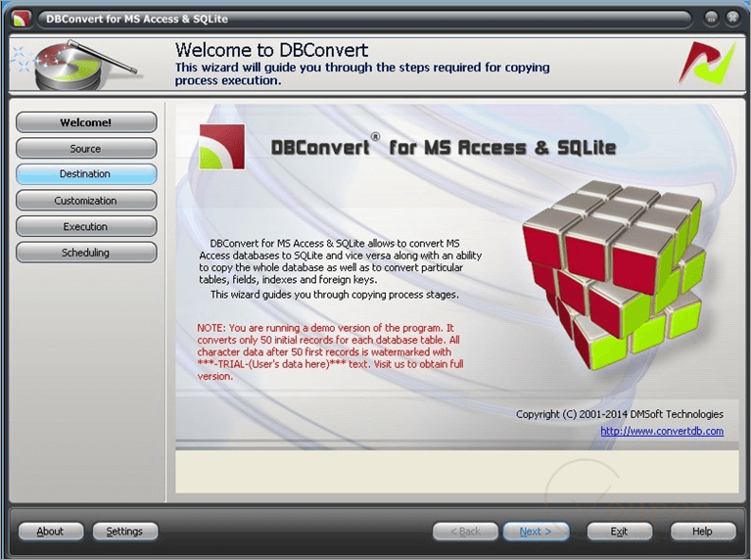Close the DBConvert window

[x=732, y=19]
